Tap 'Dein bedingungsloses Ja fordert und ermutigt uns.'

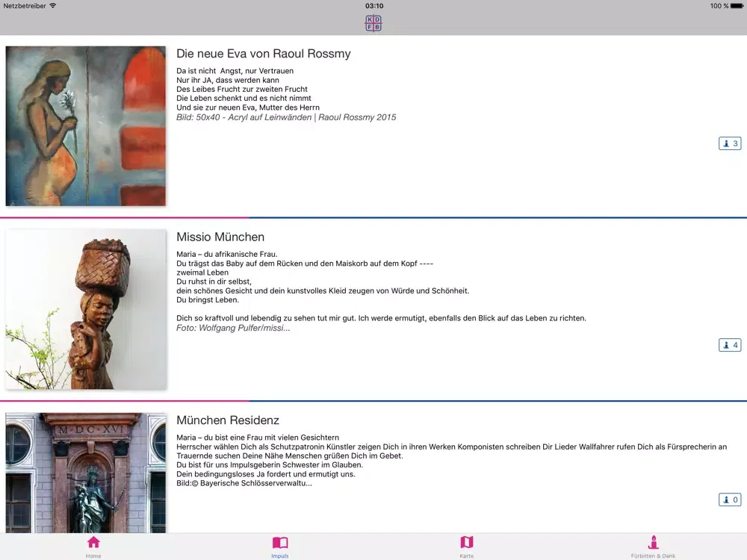[266, 474]
